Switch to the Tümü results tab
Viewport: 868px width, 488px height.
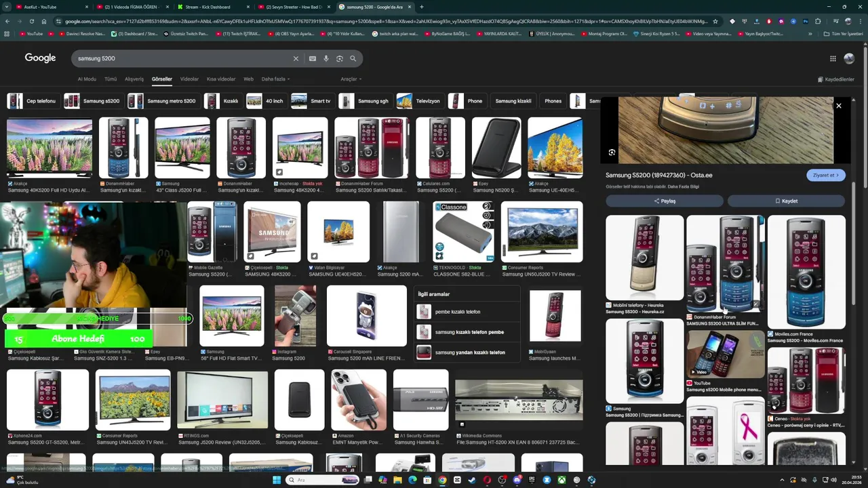point(111,79)
